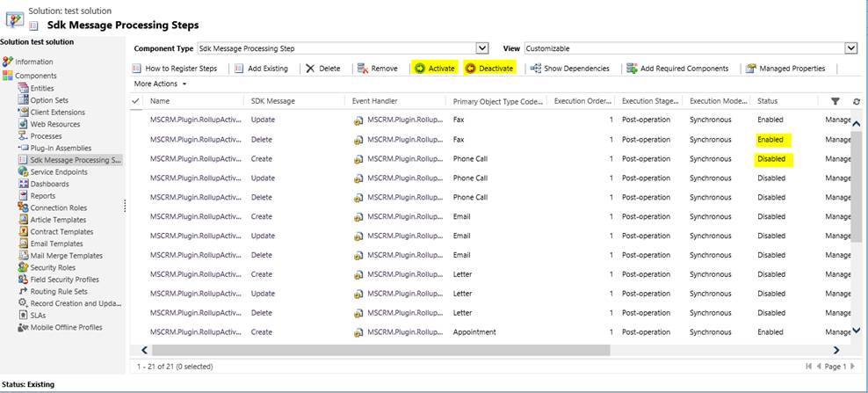The height and width of the screenshot is (393, 868).
Task: Open Field Security Profiles in sidebar
Action: coord(64,280)
